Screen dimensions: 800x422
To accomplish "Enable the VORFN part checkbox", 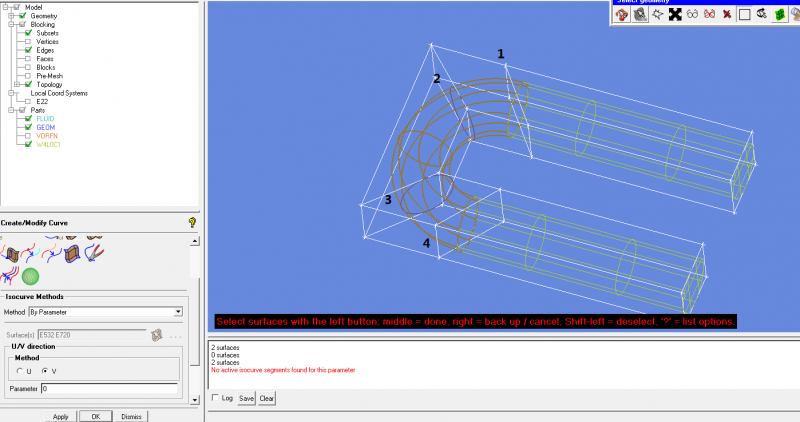I will [x=28, y=136].
